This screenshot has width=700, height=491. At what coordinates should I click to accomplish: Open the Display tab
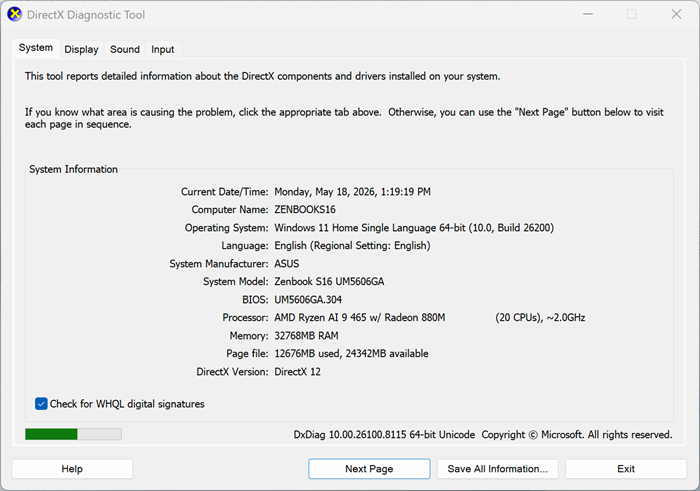click(x=81, y=49)
